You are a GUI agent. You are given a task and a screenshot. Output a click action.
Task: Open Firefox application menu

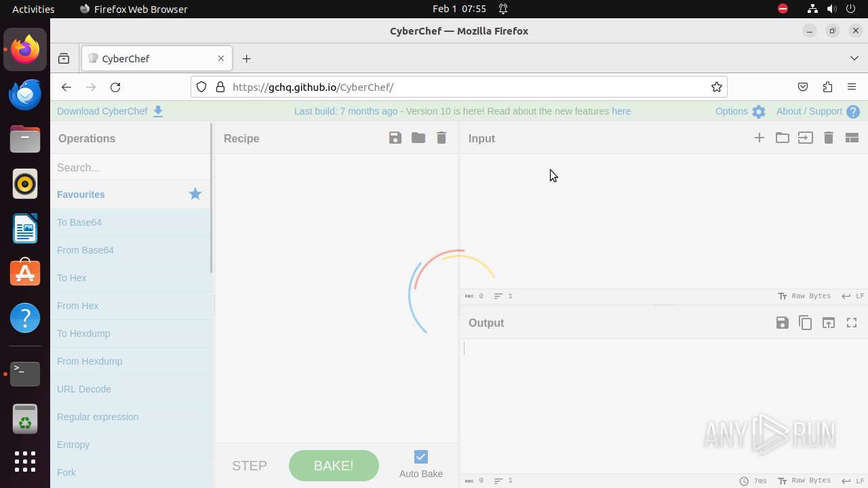pos(852,87)
